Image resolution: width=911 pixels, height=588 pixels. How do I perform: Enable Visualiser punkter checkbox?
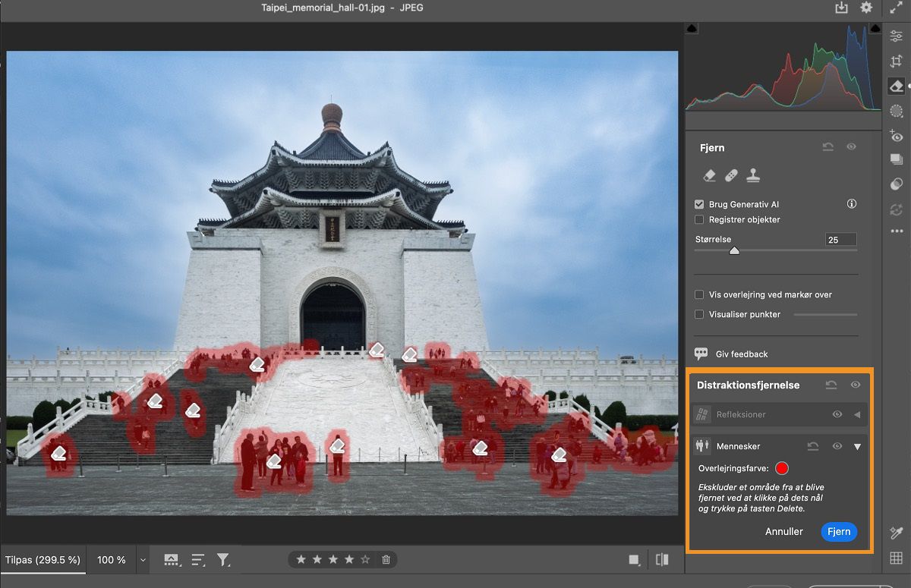pyautogui.click(x=699, y=314)
